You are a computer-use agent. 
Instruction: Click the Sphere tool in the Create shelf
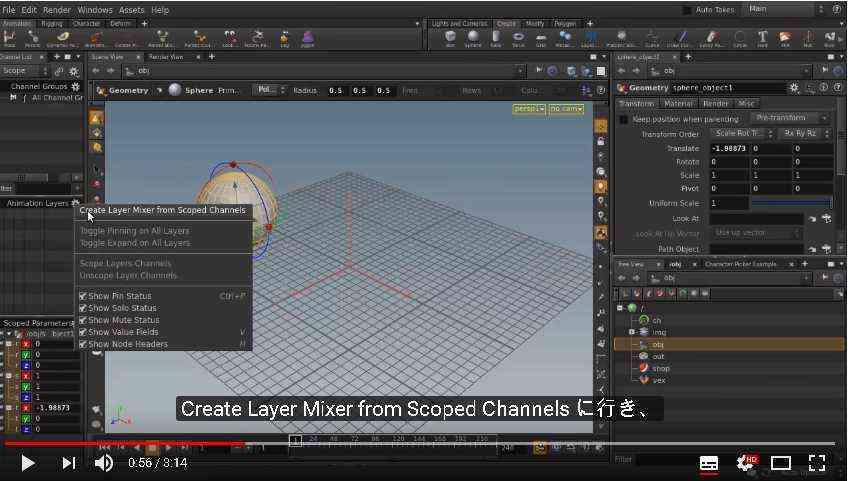473,37
